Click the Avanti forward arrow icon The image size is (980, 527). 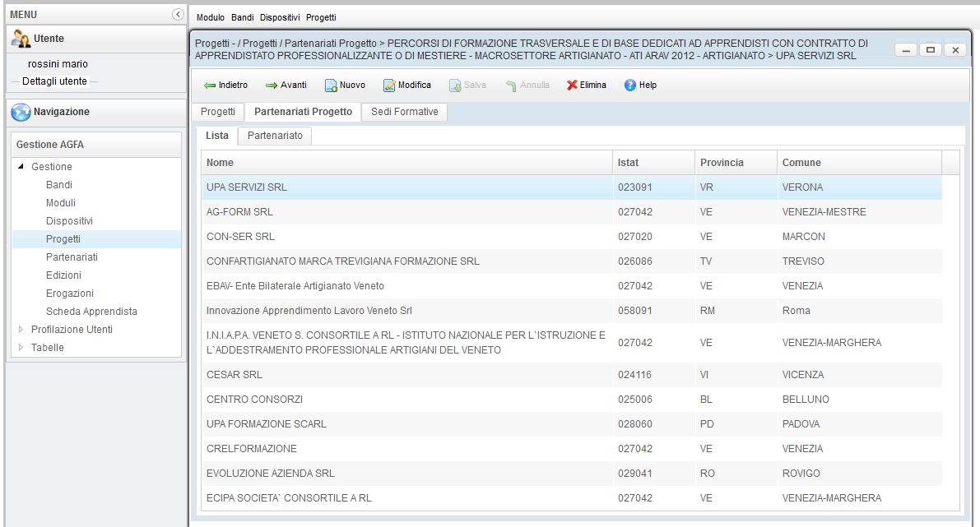[271, 86]
